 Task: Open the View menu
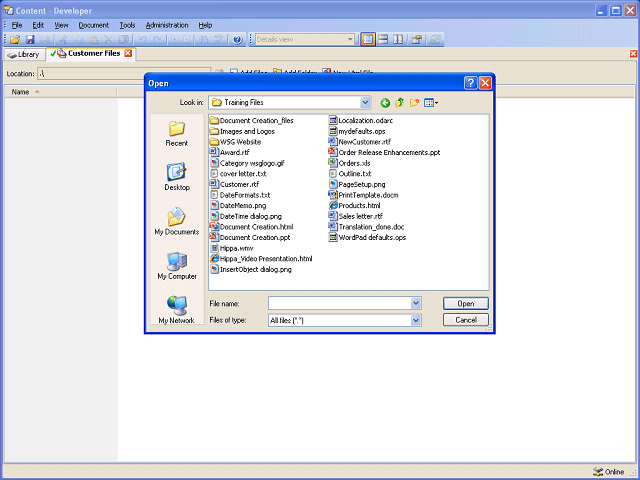pyautogui.click(x=61, y=25)
